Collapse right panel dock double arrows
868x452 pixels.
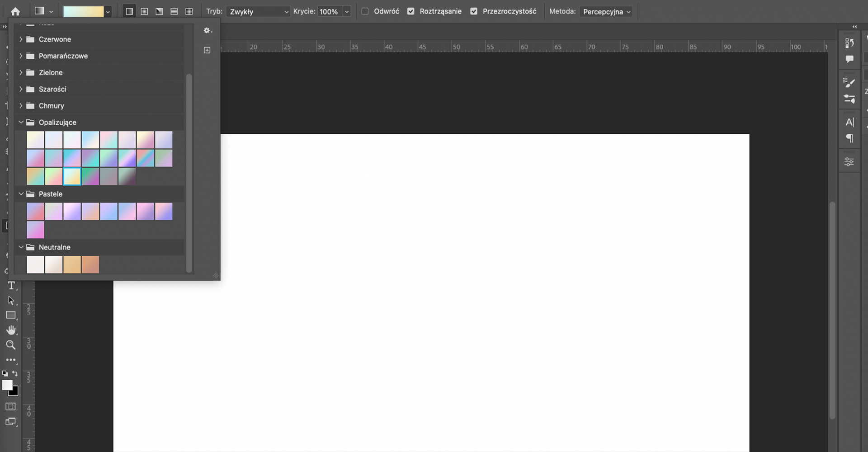(854, 27)
